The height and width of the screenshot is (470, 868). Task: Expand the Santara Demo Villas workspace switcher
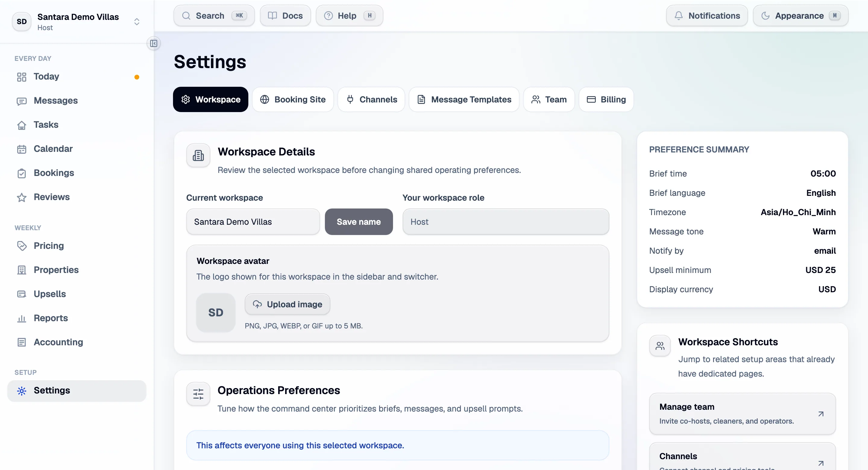click(137, 22)
